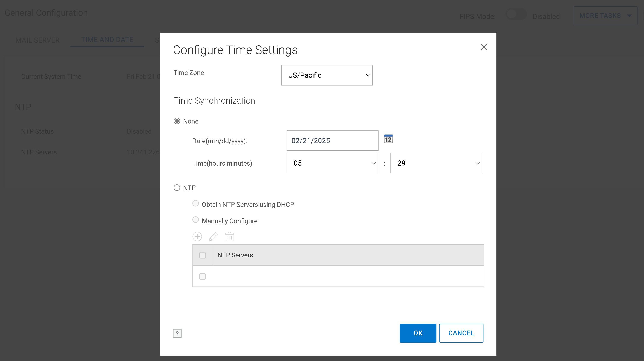Expand the hours dropdown showing 05
Image resolution: width=644 pixels, height=361 pixels.
pos(332,163)
